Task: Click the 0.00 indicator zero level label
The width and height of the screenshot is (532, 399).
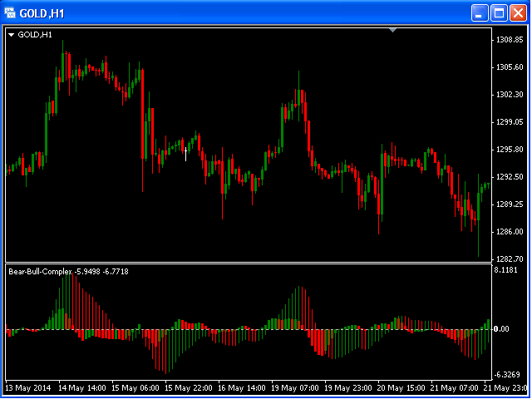Action: 501,329
